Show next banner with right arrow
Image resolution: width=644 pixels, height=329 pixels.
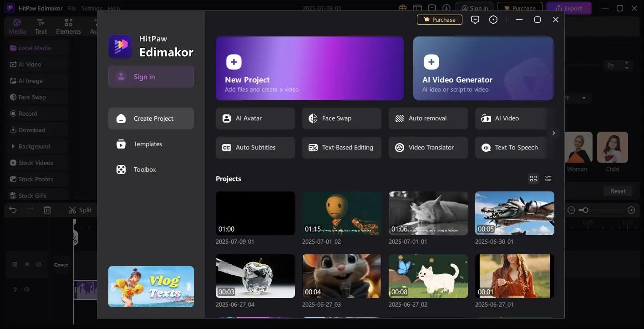click(x=189, y=287)
